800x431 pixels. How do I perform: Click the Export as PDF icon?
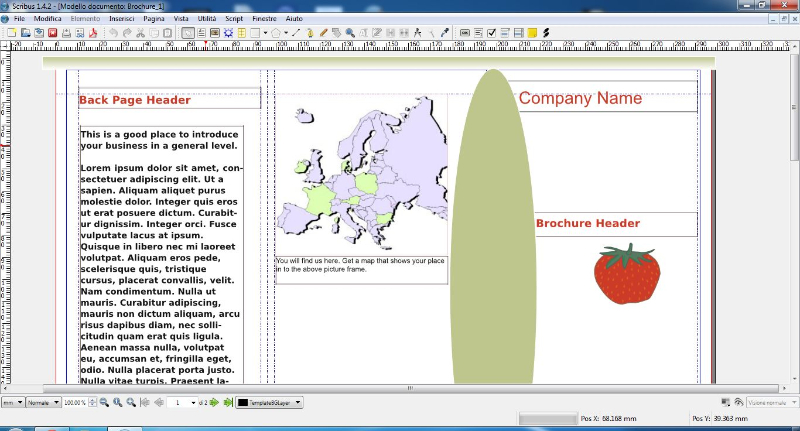coord(93,33)
